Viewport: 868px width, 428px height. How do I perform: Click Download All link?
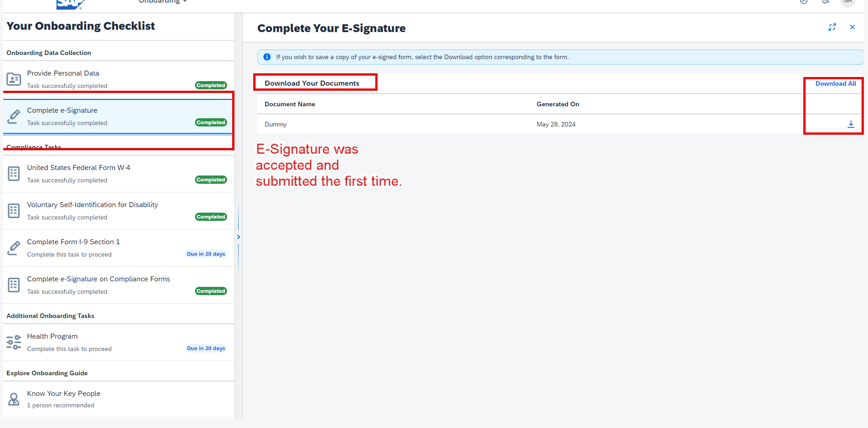(x=835, y=83)
